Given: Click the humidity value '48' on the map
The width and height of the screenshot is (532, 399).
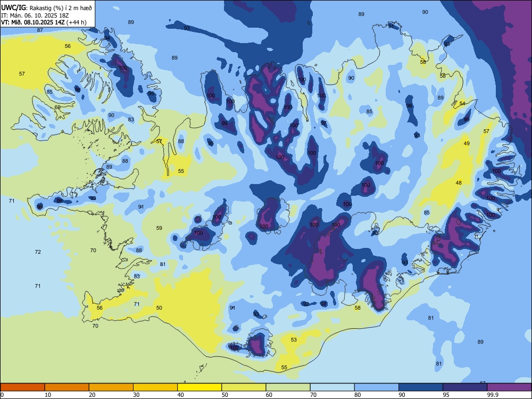Looking at the screenshot, I should click(459, 183).
